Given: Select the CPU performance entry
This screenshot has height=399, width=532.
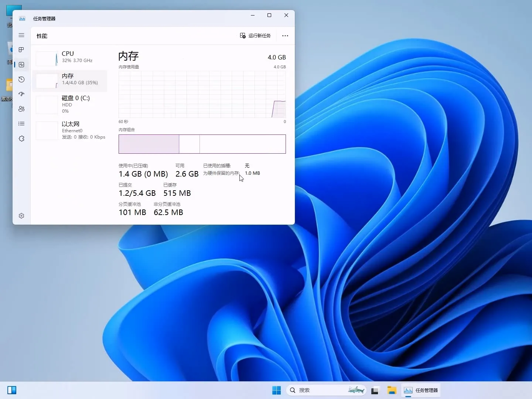Looking at the screenshot, I should (70, 57).
